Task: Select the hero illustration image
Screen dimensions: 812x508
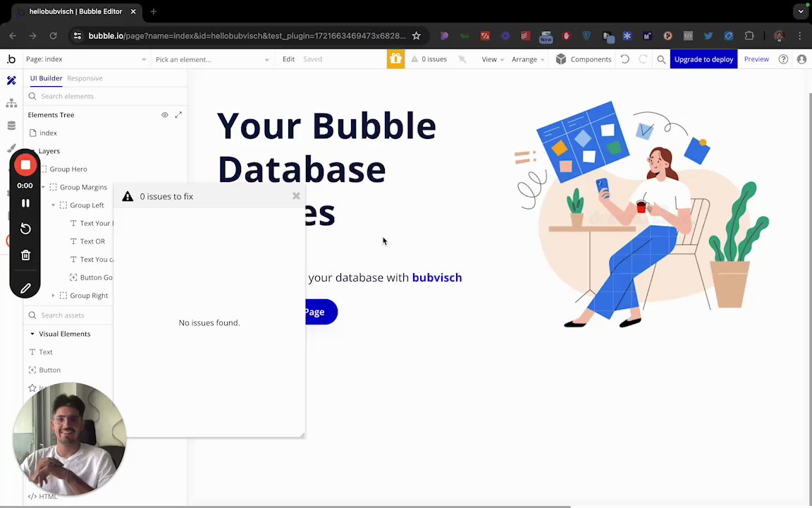Action: tap(641, 214)
